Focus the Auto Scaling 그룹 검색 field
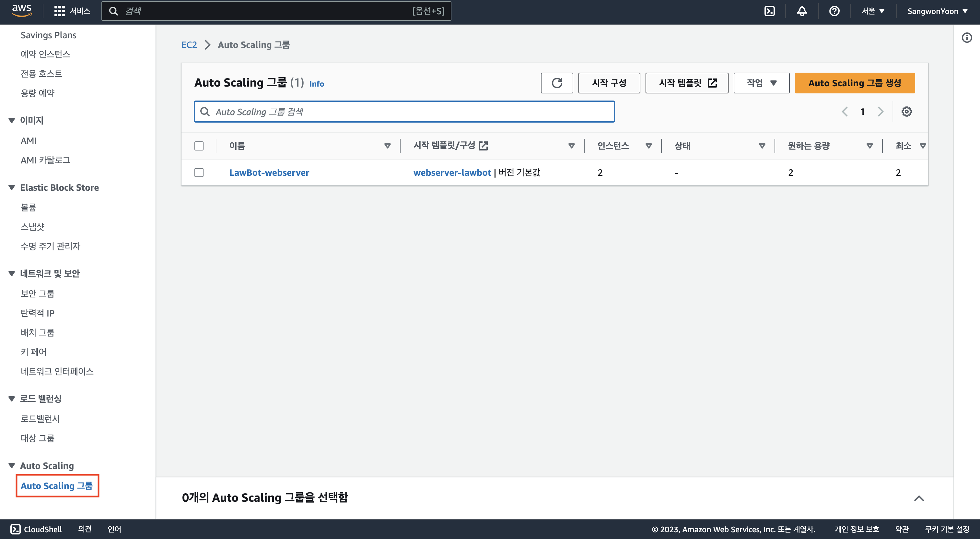Viewport: 980px width, 539px height. (x=404, y=112)
